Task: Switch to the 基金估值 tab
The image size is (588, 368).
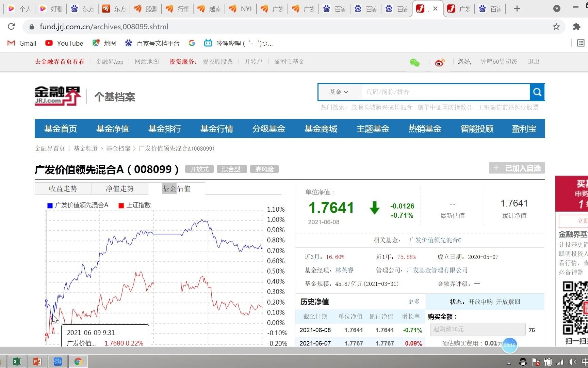Action: pos(177,188)
